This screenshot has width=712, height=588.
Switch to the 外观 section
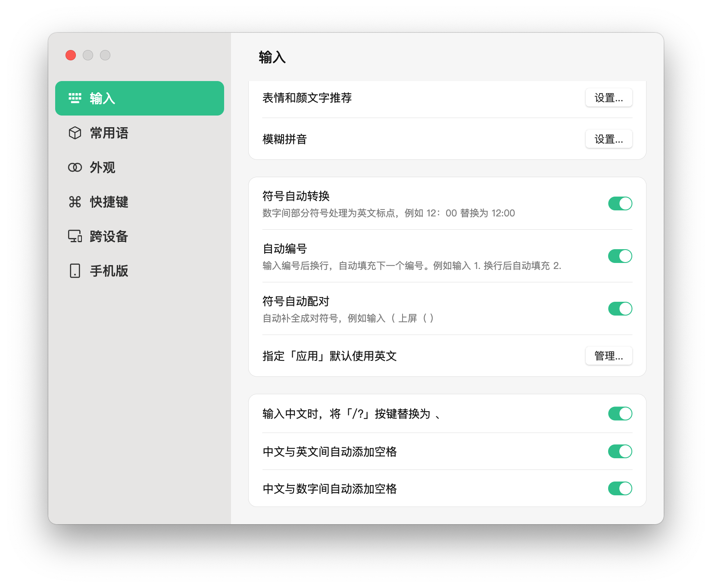[140, 167]
